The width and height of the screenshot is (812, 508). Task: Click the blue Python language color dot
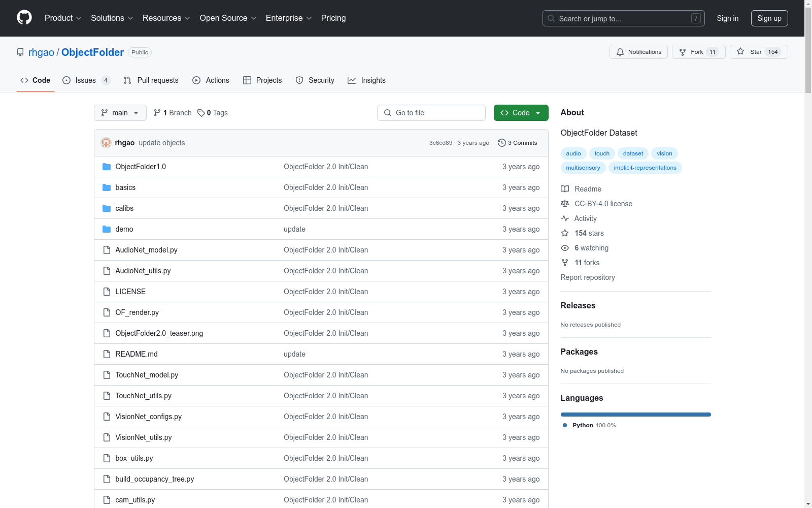(565, 425)
